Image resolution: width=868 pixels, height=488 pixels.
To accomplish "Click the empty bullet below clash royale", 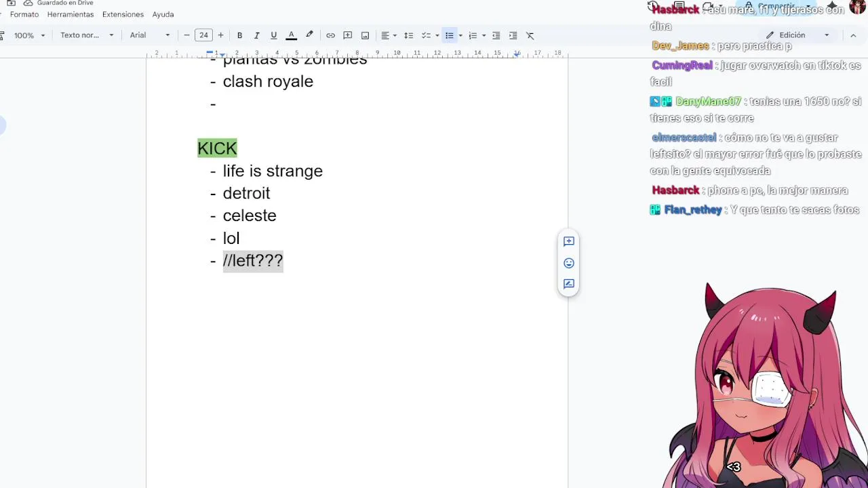I will pos(213,104).
